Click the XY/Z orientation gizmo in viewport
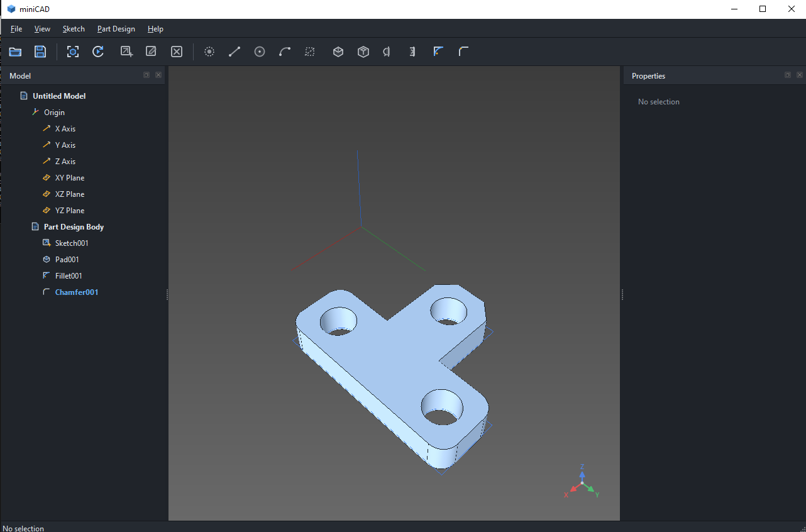This screenshot has height=532, width=806. 582,482
